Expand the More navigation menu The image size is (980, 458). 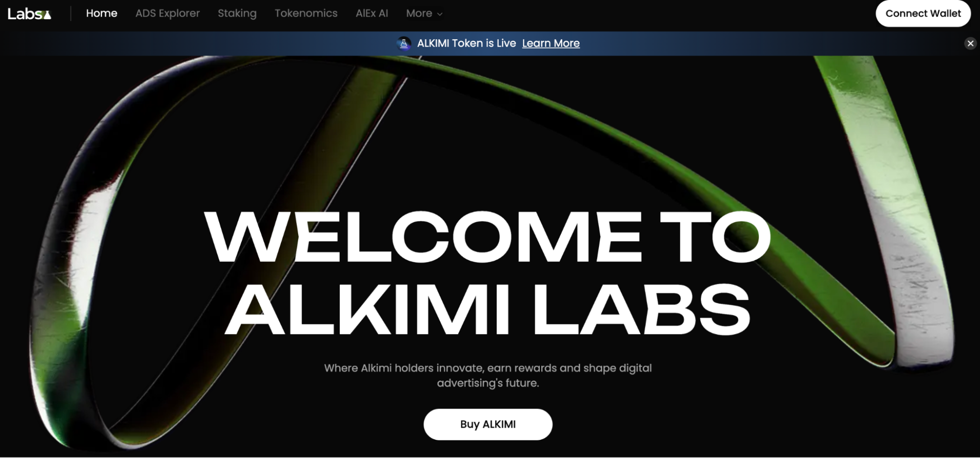click(x=424, y=13)
